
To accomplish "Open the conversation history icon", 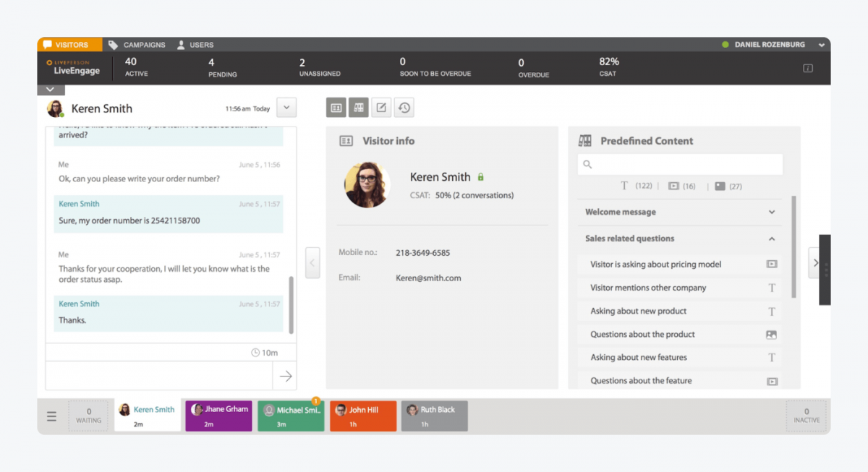I will (x=404, y=107).
